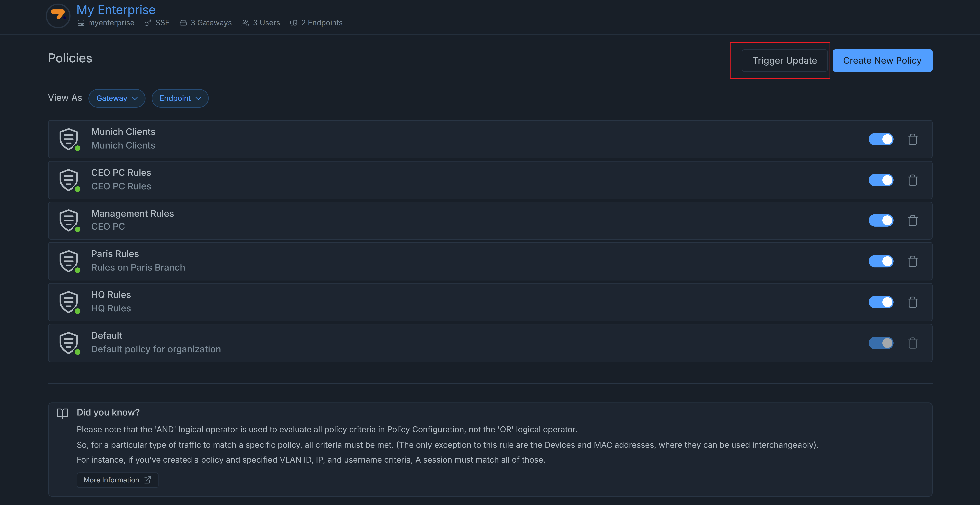
Task: Open the CEO PC Rules policy title
Action: click(x=121, y=173)
